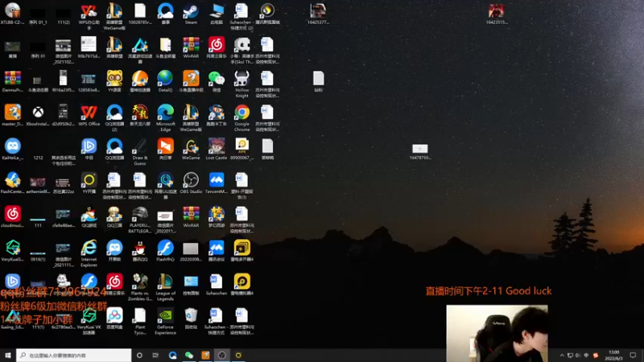This screenshot has height=362, width=644.
Task: Open the green WeChat desktop icon
Action: (x=217, y=81)
